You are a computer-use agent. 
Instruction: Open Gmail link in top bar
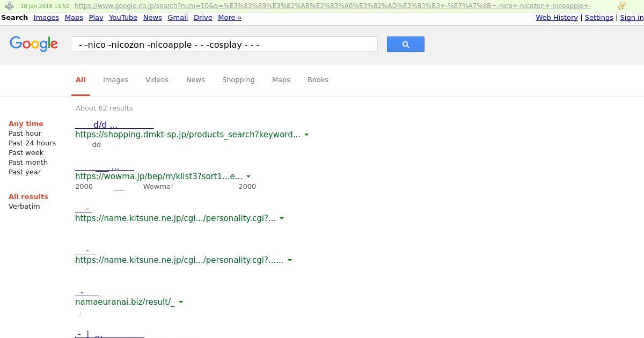pyautogui.click(x=178, y=18)
